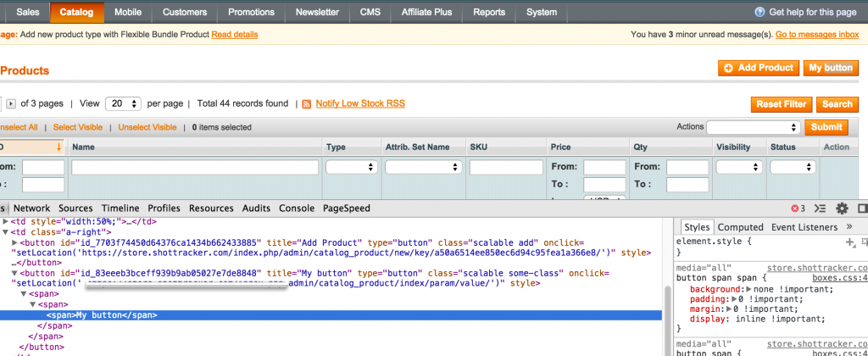868x356 pixels.
Task: Open the Attrib. Set Name filter dropdown
Action: [x=424, y=167]
